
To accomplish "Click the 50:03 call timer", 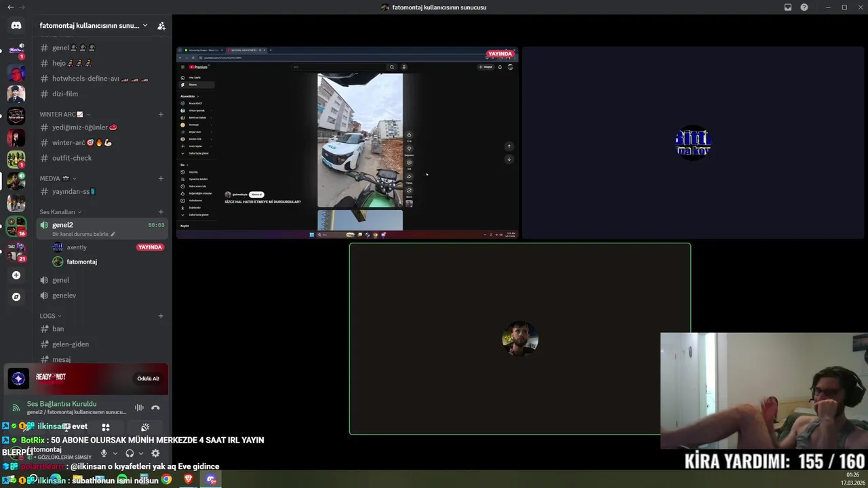I will click(156, 225).
